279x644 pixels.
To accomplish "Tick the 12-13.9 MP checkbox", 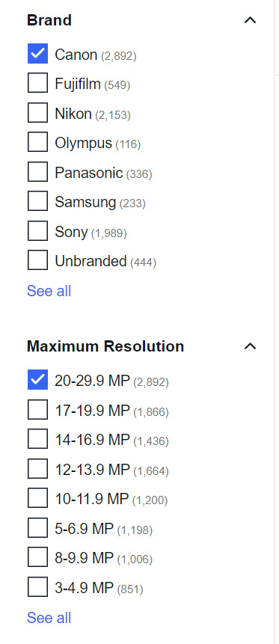I will (x=38, y=469).
